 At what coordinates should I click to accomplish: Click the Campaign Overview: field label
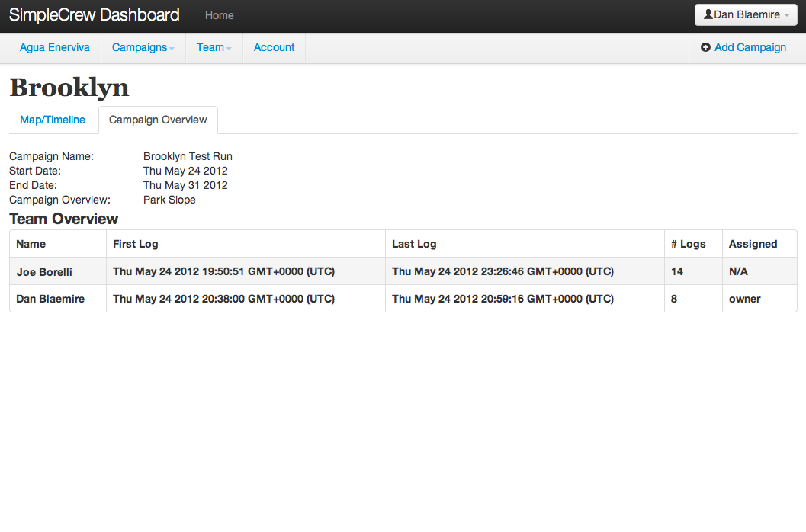pos(59,200)
